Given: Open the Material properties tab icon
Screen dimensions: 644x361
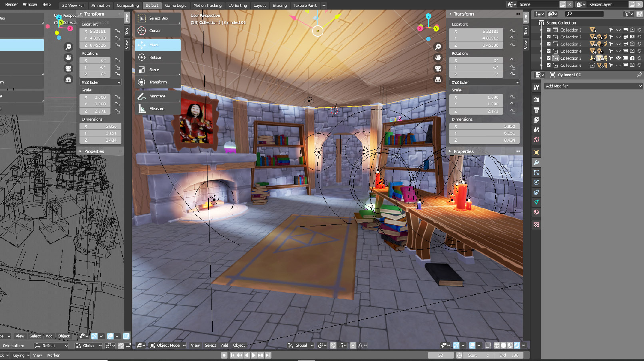Looking at the screenshot, I should [536, 212].
